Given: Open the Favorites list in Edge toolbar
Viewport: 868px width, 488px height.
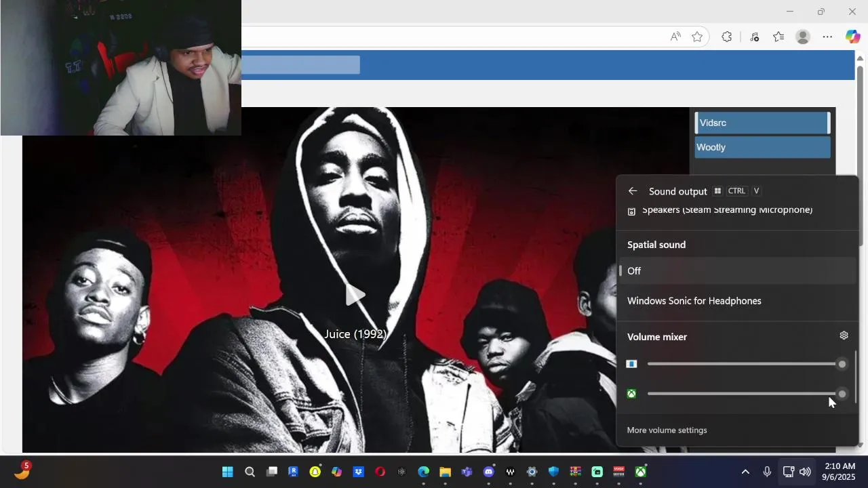Looking at the screenshot, I should click(778, 37).
